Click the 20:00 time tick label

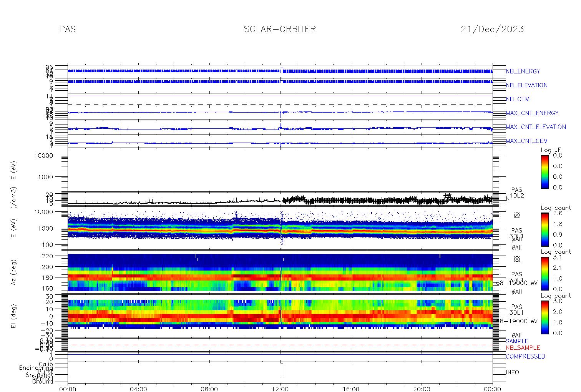pos(422,389)
